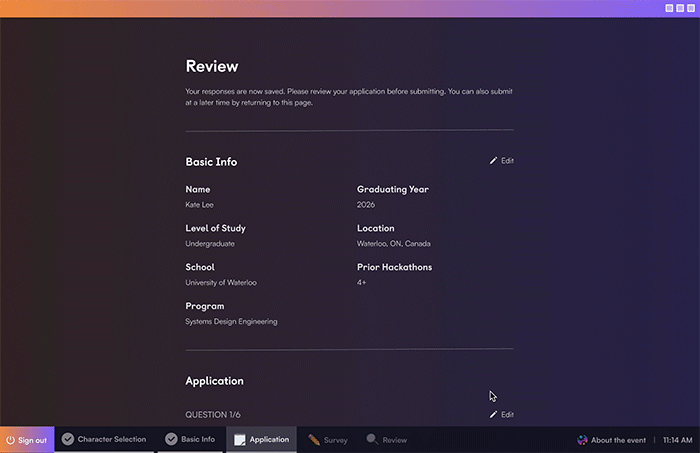Click the 'Your responses are now saved' description
Viewport: 700px width, 453px height.
(x=349, y=97)
